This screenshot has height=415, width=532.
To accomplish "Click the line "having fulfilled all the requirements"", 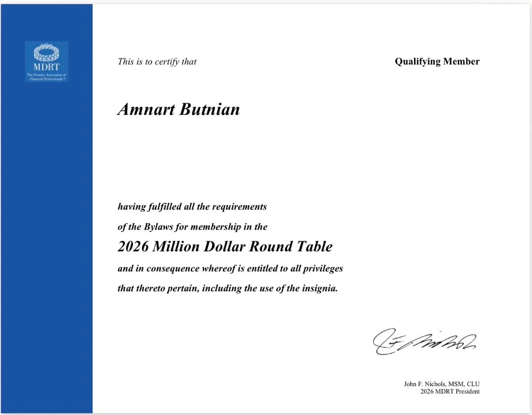I will tap(192, 207).
